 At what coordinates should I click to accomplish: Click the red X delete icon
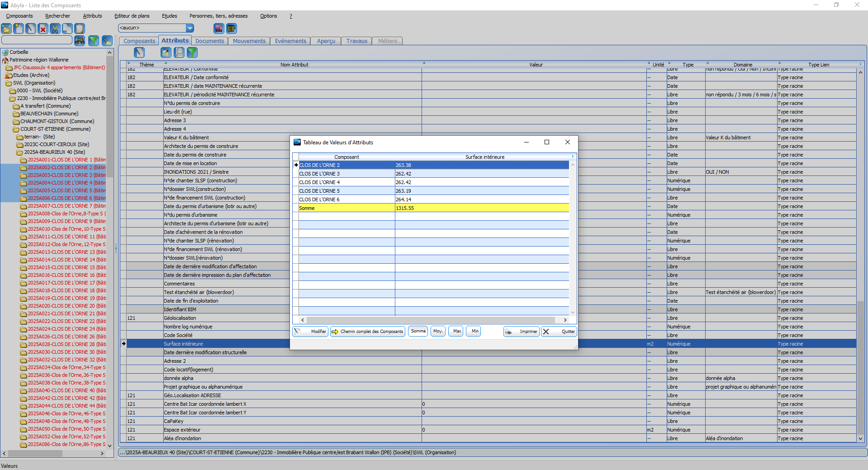pos(43,29)
